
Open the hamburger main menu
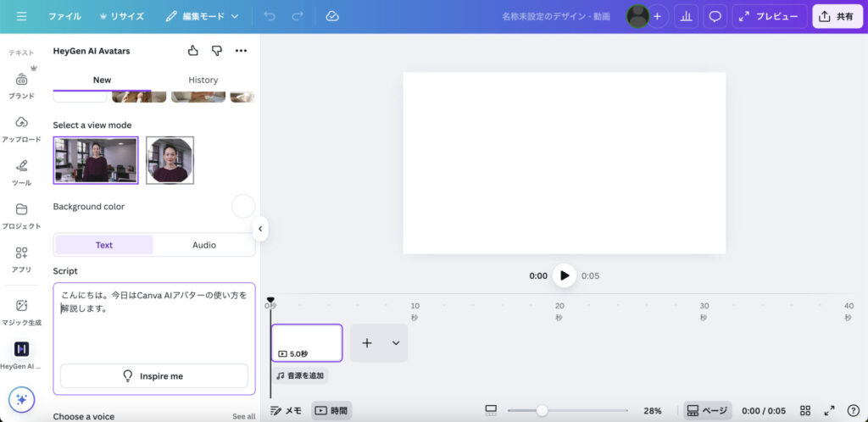(x=21, y=16)
